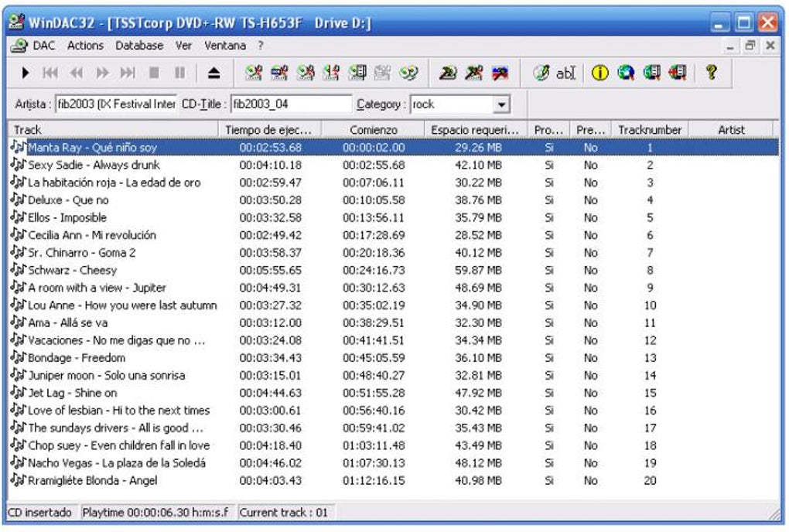Screen dimensions: 789x532
Task: Select 'Love of lesbian - Hi to the next times'
Action: (119, 411)
